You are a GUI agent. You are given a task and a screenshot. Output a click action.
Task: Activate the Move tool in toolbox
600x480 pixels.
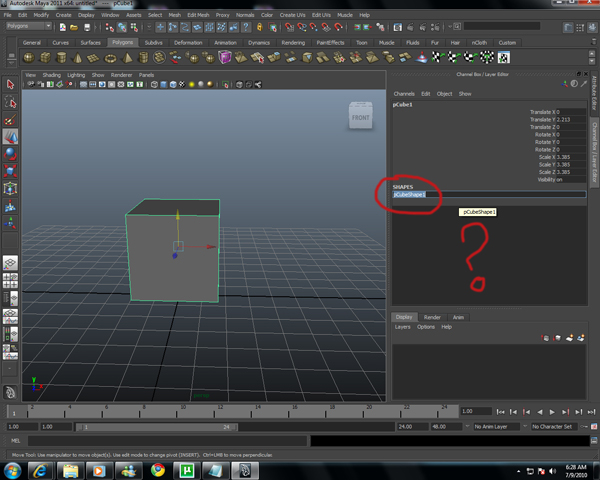pyautogui.click(x=10, y=137)
